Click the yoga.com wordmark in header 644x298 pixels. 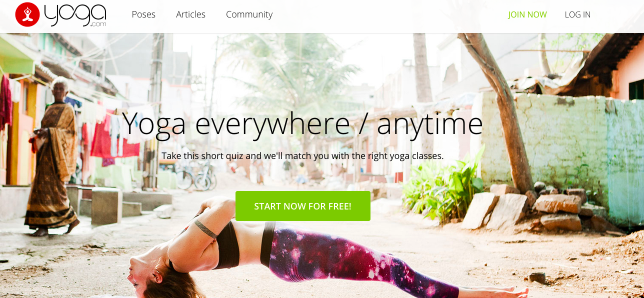click(x=75, y=15)
